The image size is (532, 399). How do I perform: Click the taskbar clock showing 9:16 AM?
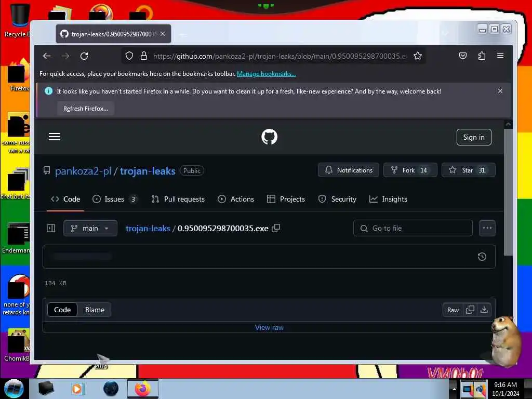(505, 389)
